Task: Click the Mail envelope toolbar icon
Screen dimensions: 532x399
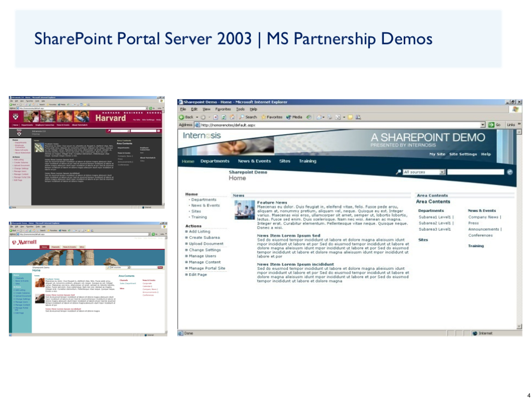Action: [x=319, y=117]
